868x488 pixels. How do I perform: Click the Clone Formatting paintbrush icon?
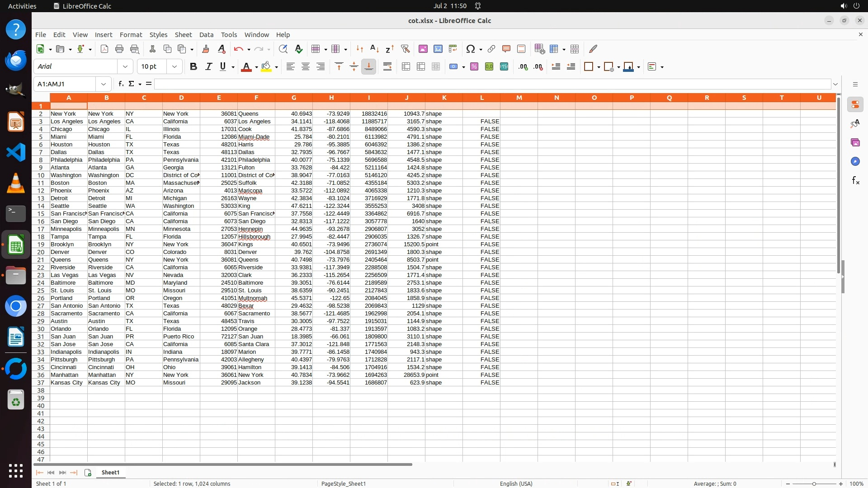click(206, 49)
